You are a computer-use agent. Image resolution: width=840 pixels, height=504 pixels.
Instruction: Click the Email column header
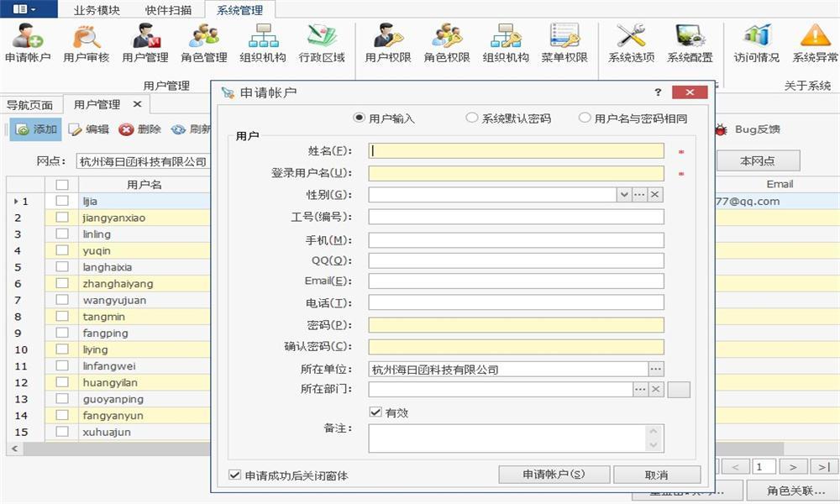coord(779,184)
